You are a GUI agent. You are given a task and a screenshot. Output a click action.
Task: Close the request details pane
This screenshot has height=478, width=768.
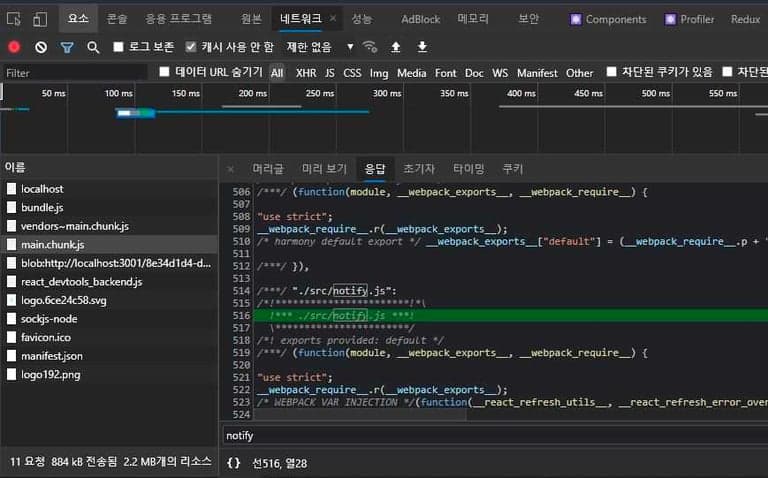pos(231,169)
